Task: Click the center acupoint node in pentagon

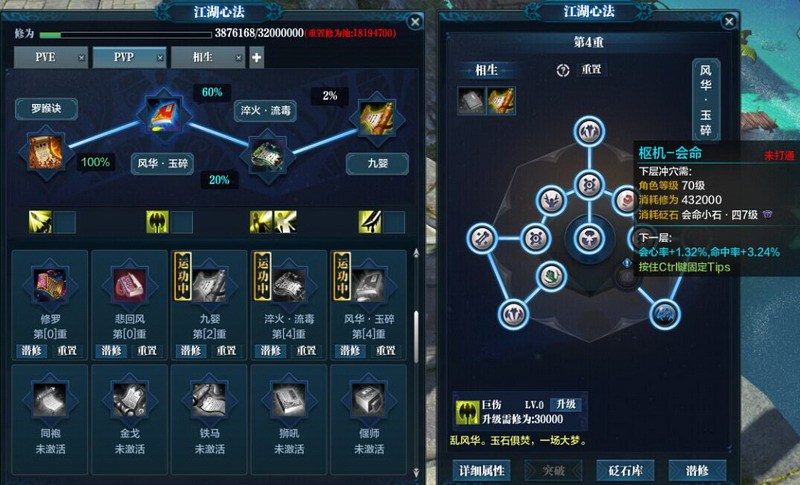Action: click(x=589, y=239)
